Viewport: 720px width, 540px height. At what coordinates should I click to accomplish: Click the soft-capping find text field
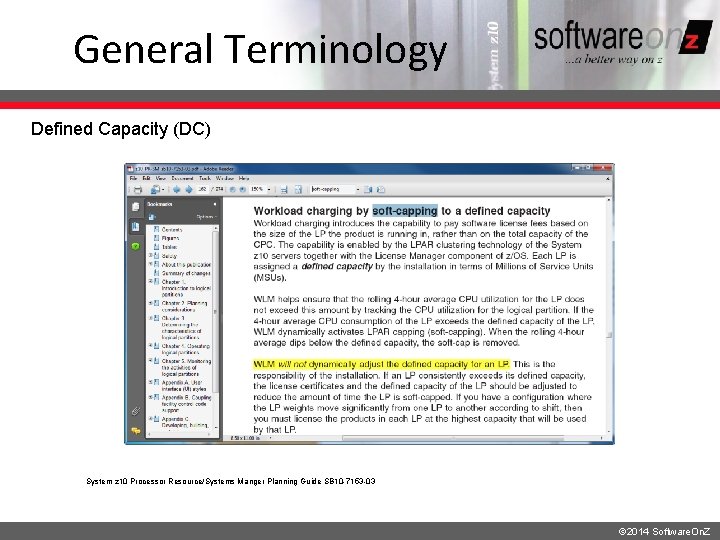pyautogui.click(x=332, y=189)
